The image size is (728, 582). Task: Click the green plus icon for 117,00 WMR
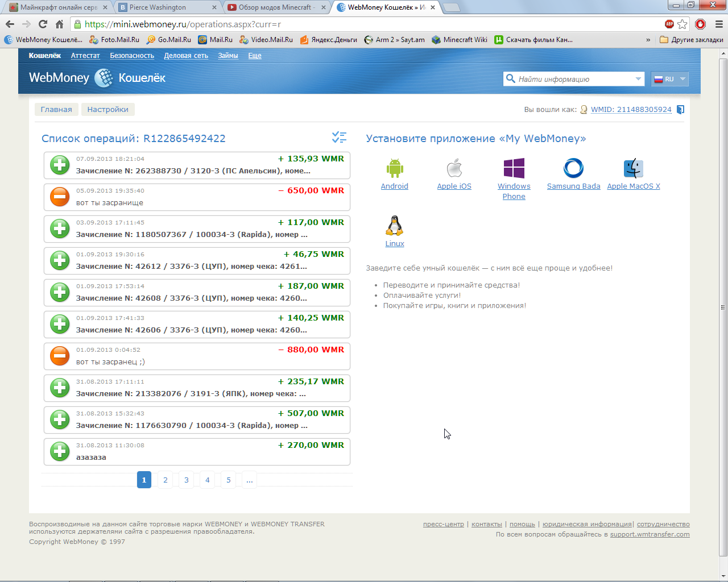click(x=60, y=228)
